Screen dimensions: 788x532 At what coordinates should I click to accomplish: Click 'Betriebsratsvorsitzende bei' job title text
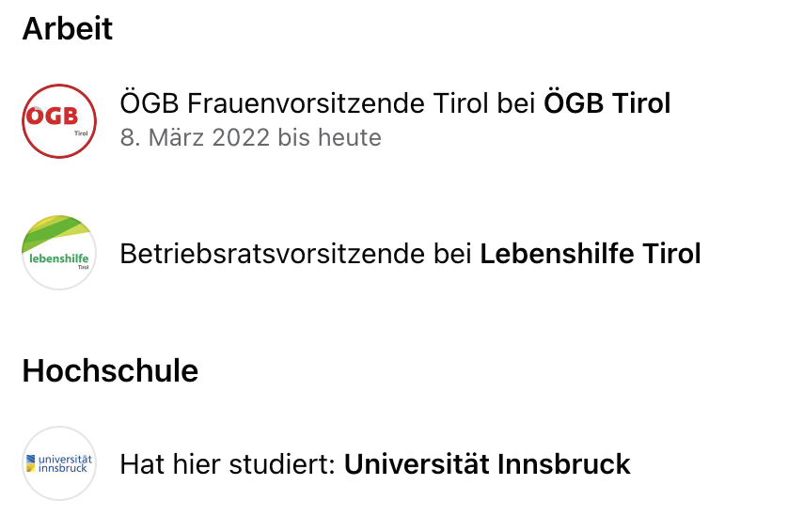(296, 253)
